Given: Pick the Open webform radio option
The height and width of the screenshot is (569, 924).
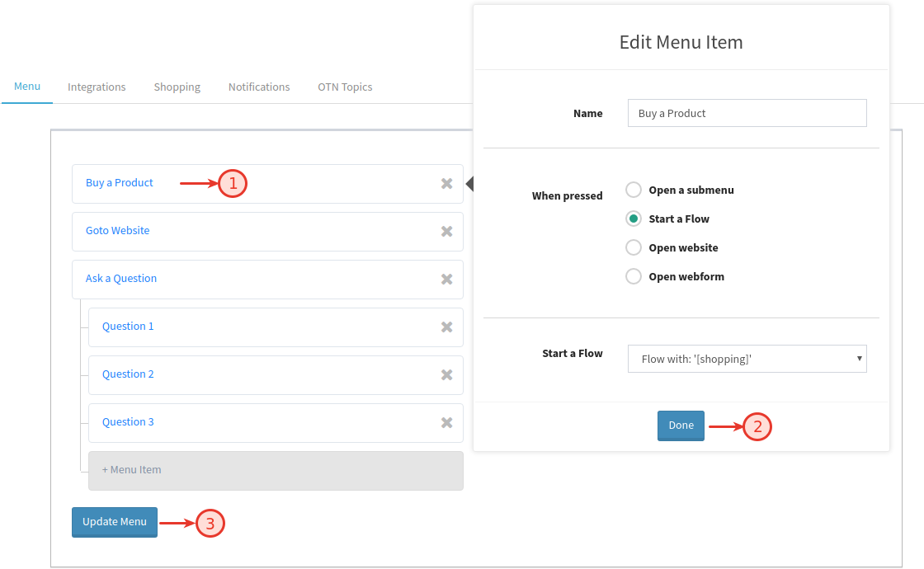Looking at the screenshot, I should click(x=634, y=276).
